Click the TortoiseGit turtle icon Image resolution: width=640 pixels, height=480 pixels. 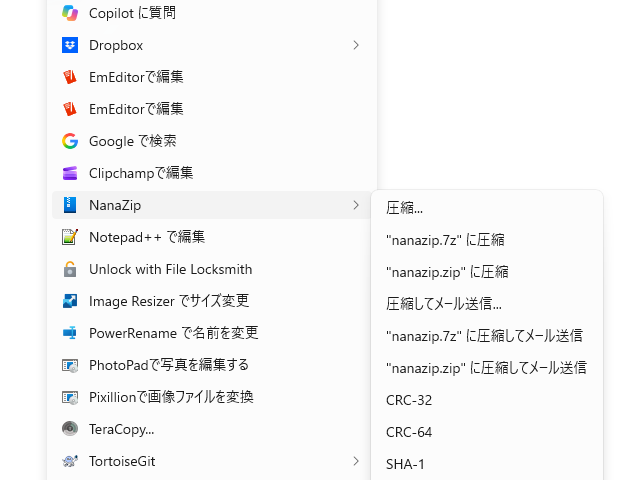[x=70, y=461]
